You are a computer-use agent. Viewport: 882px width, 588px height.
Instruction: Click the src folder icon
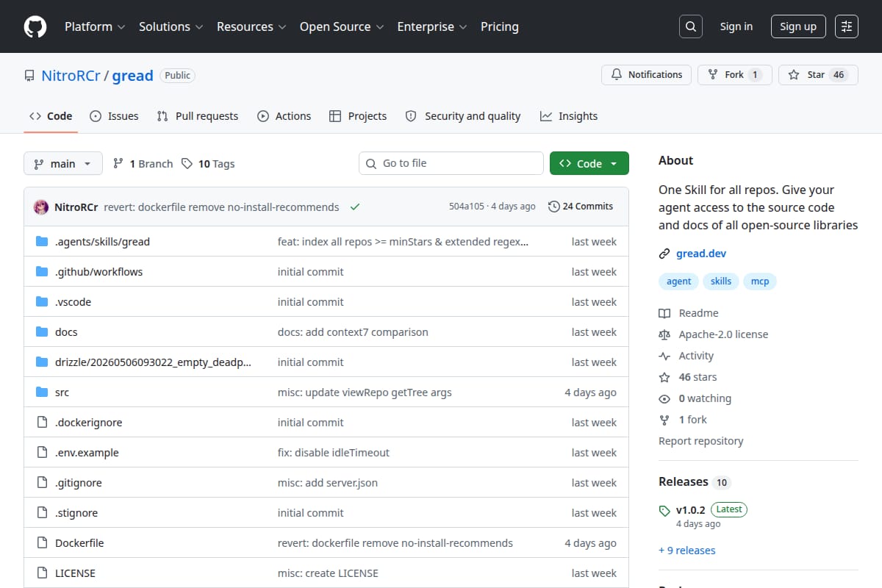point(42,392)
